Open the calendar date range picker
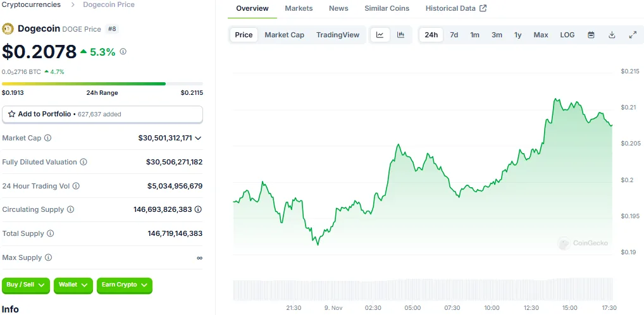Viewport: 644px width, 315px height. [591, 35]
